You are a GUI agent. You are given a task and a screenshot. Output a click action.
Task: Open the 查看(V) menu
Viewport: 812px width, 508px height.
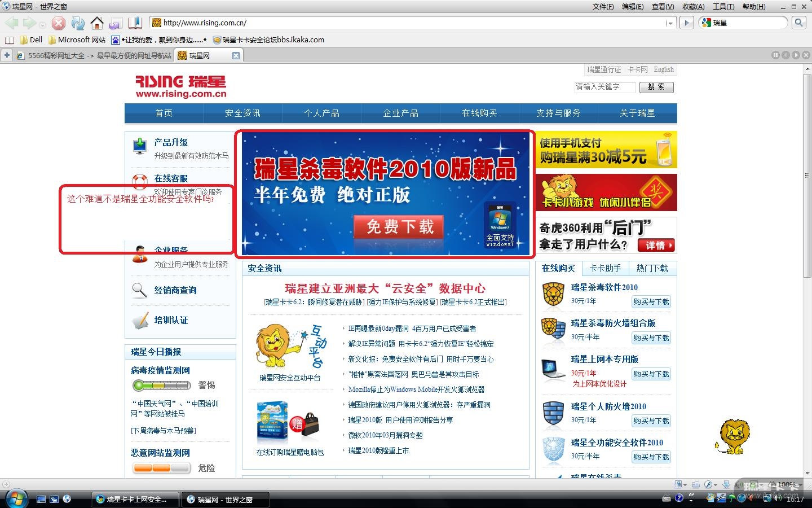[663, 7]
